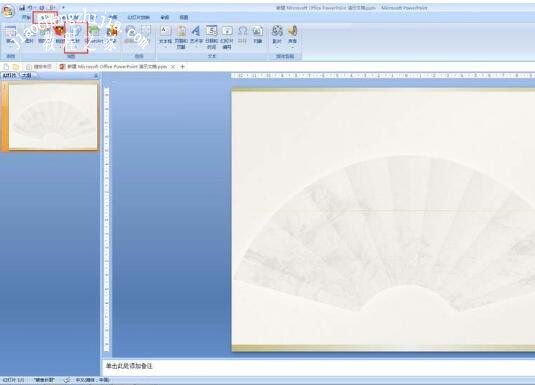Viewport: 535px width, 385px height.
Task: Insert WordArt (艺术字)
Action: [196, 34]
